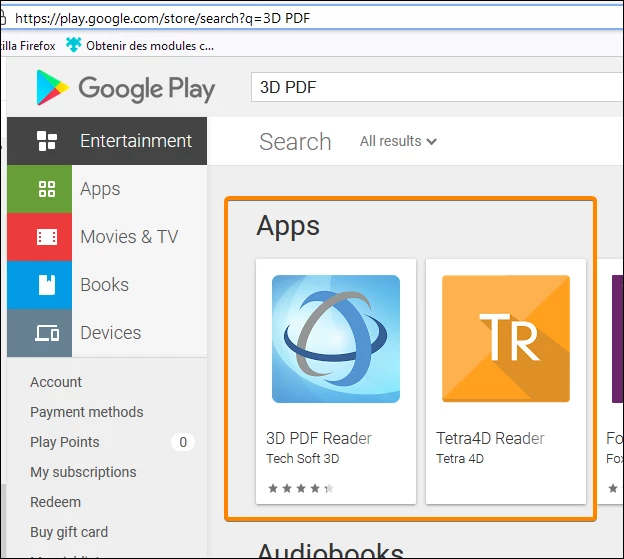624x559 pixels.
Task: Click the Tetra4D Reader title
Action: (490, 438)
